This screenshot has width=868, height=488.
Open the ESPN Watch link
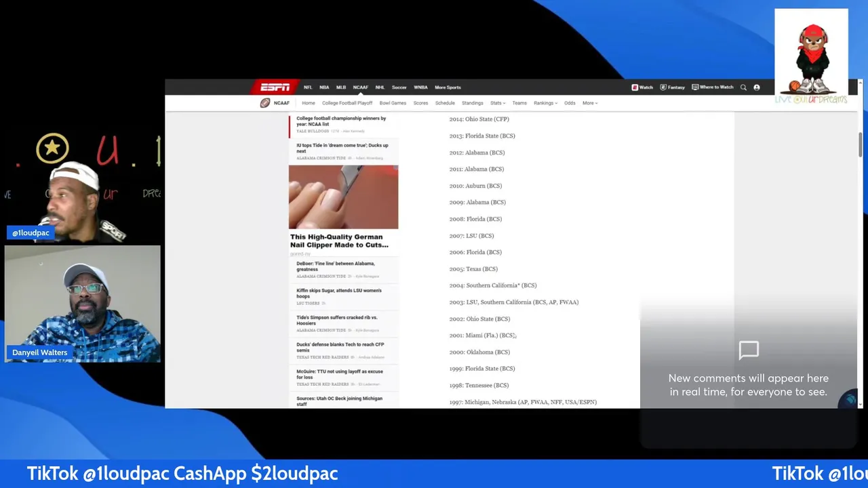642,87
